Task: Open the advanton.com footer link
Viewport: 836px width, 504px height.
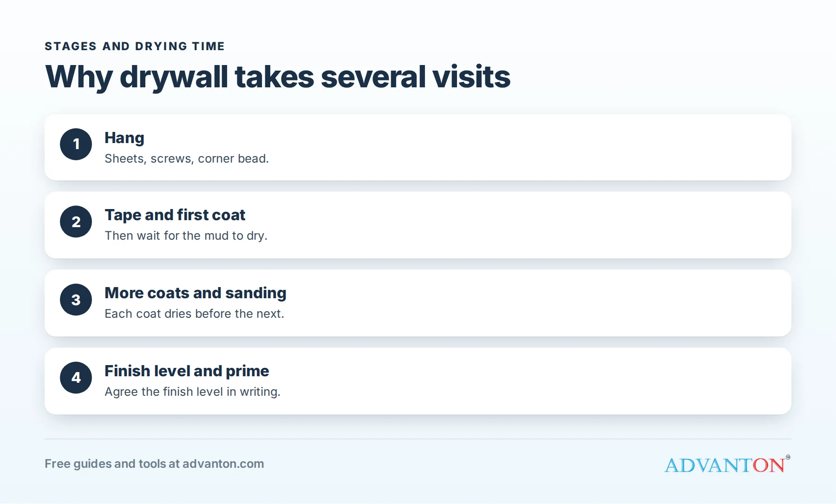Action: click(x=223, y=464)
